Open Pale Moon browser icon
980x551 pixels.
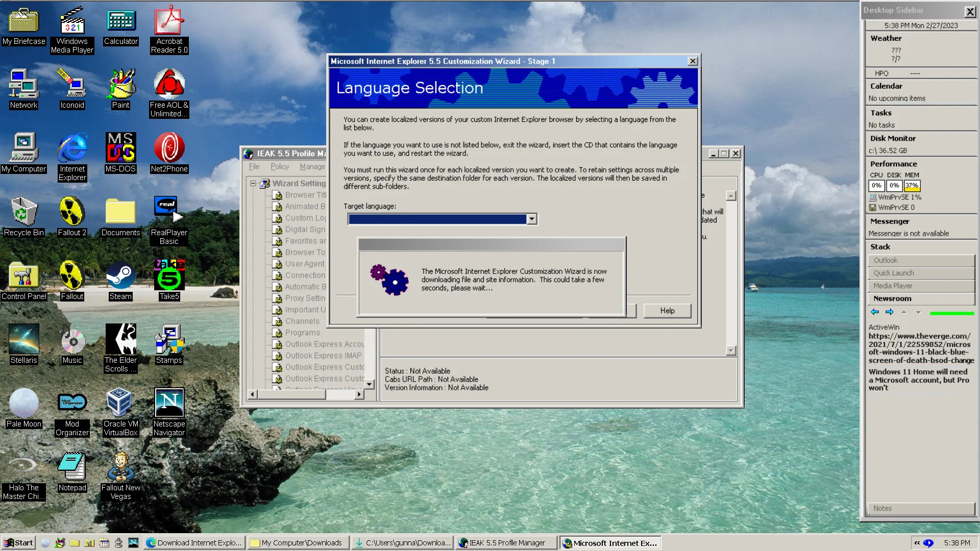23,405
